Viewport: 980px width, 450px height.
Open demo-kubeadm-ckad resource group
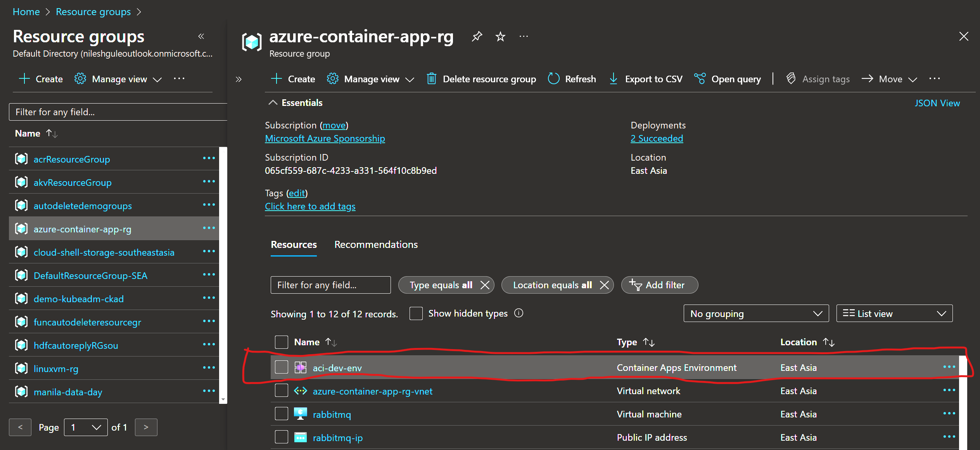point(78,299)
